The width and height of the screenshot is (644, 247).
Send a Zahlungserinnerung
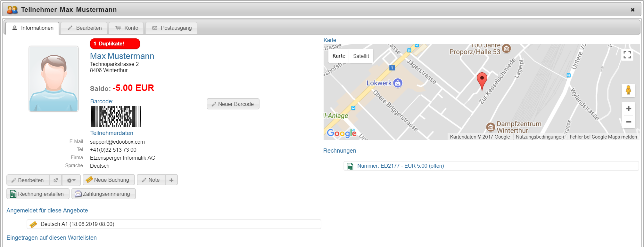pyautogui.click(x=103, y=194)
